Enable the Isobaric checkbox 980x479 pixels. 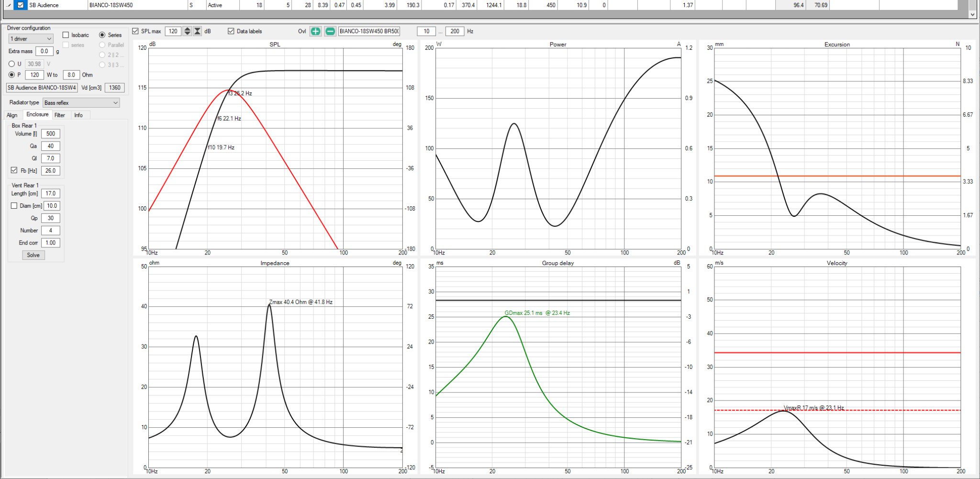[66, 35]
